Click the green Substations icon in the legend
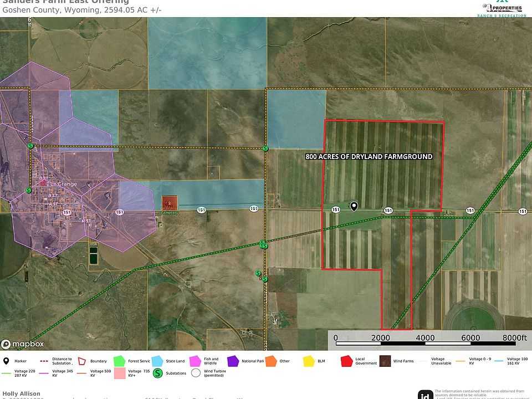 (157, 373)
